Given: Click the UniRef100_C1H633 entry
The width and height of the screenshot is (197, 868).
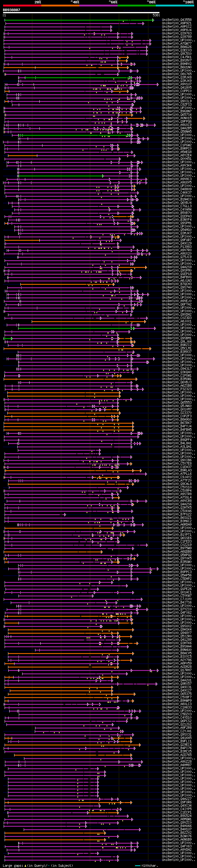Looking at the screenshot, I should (x=177, y=708).
